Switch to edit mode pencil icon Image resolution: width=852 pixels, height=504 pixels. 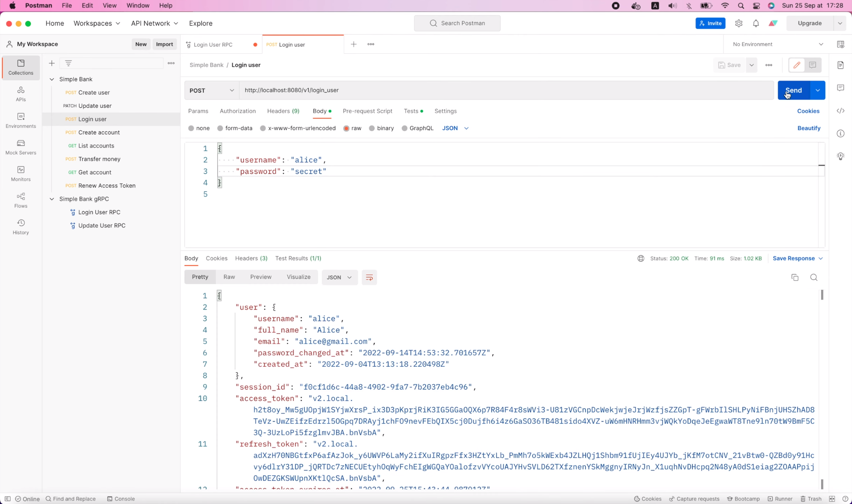click(797, 65)
